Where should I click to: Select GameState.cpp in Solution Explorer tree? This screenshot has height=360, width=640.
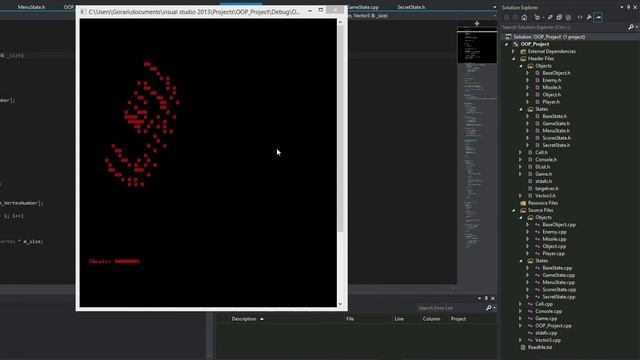(x=558, y=275)
